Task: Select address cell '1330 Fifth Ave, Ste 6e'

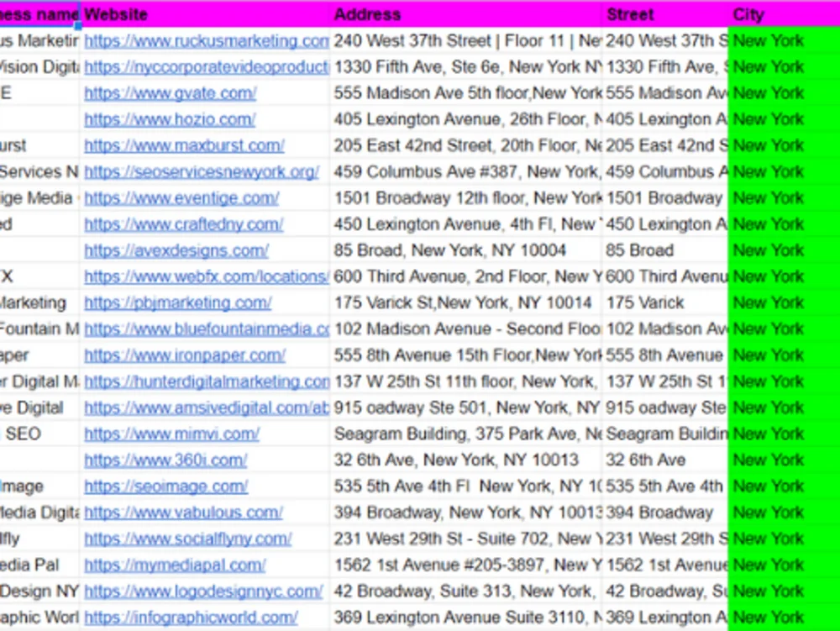Action: [x=466, y=67]
